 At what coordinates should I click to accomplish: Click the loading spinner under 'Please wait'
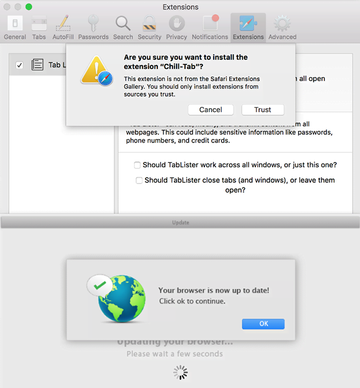tap(181, 372)
